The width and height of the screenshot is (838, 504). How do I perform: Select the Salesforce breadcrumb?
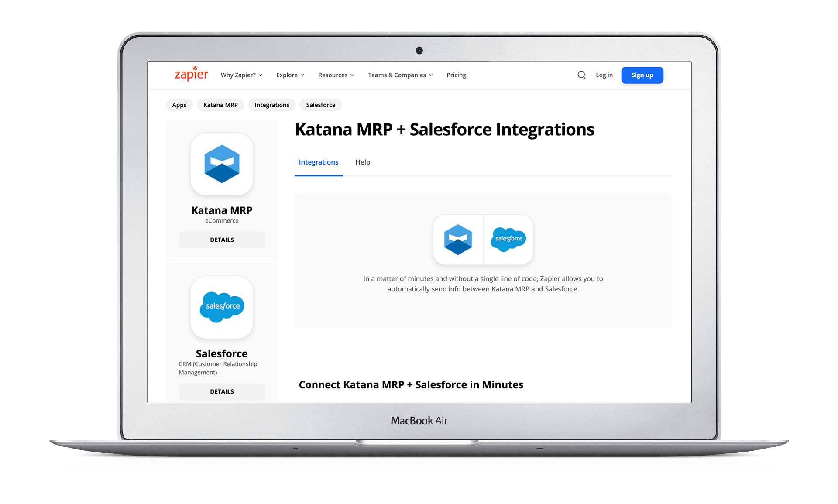coord(321,105)
